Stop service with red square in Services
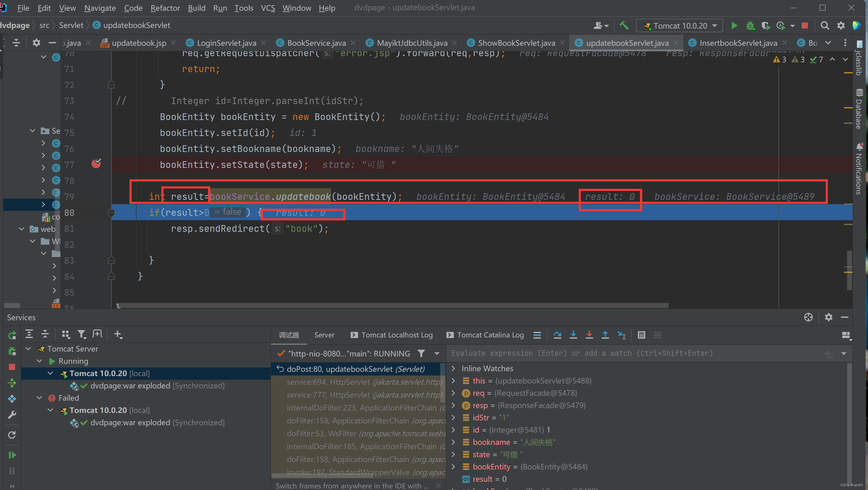Screen dimensions: 868x490 click(x=12, y=367)
